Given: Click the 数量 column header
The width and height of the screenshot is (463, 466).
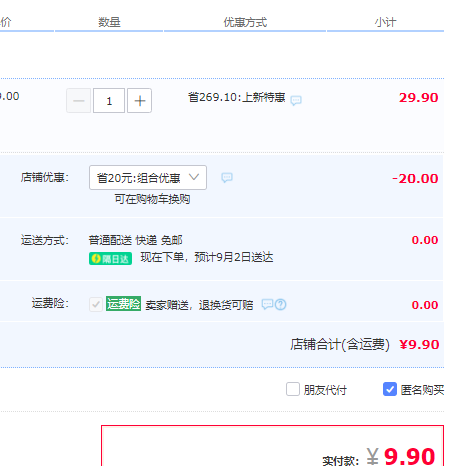Looking at the screenshot, I should click(x=109, y=22).
